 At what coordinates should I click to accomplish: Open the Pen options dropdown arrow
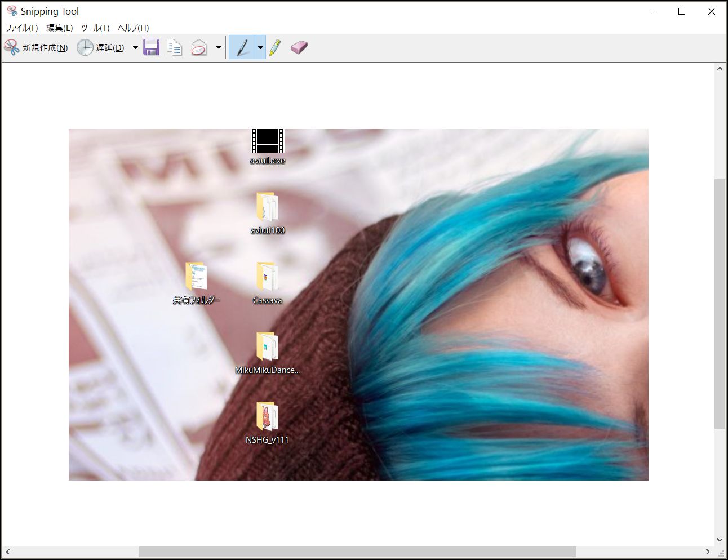point(260,48)
